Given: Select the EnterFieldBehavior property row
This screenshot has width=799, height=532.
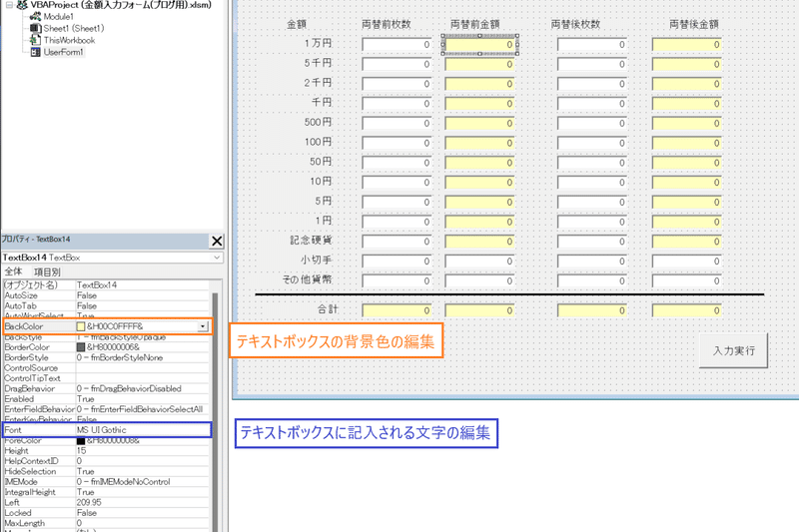Looking at the screenshot, I should click(x=107, y=409).
